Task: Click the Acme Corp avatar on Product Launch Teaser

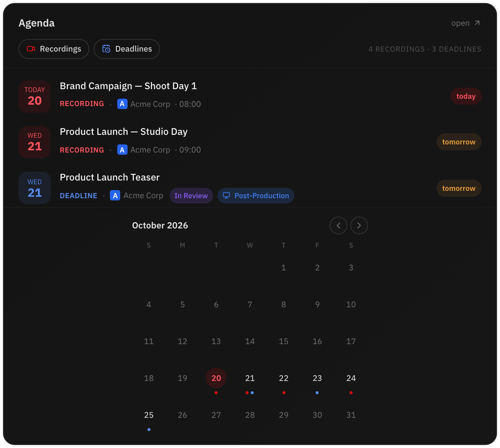Action: point(115,195)
